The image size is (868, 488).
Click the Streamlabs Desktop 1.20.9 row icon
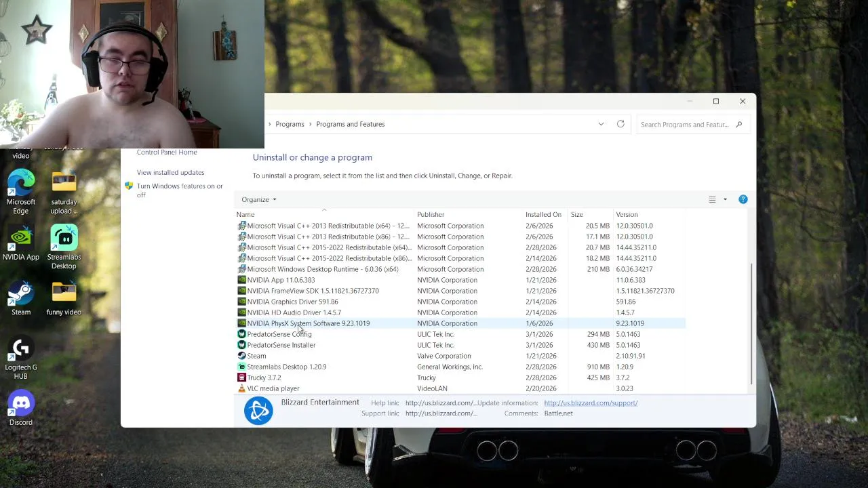click(241, 367)
